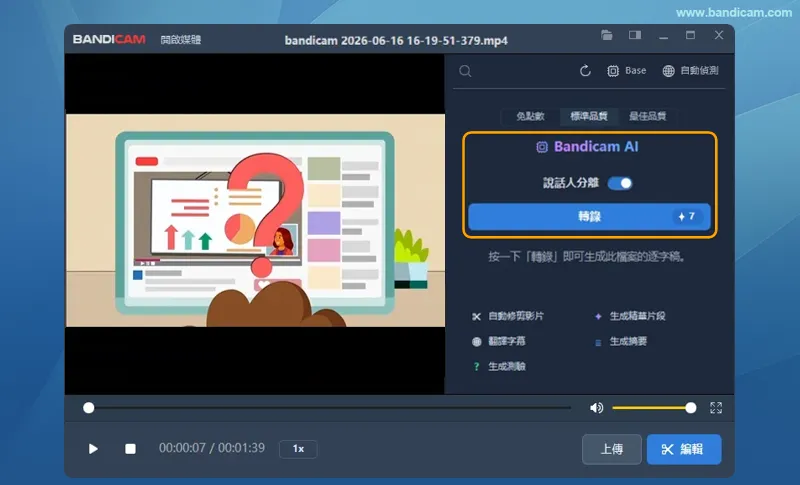Image resolution: width=800 pixels, height=485 pixels.
Task: Enter fullscreen with the expand icon
Action: point(716,407)
